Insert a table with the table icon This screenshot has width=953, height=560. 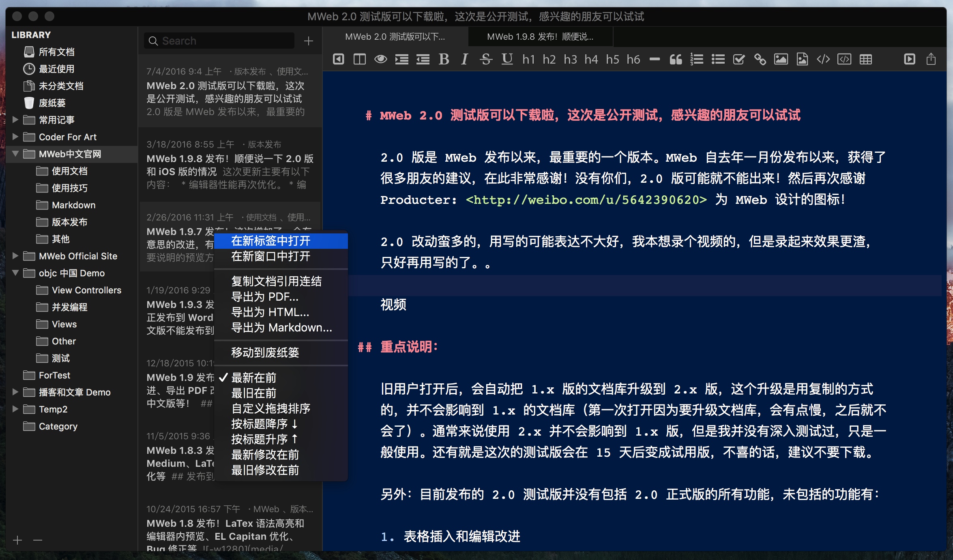point(865,60)
